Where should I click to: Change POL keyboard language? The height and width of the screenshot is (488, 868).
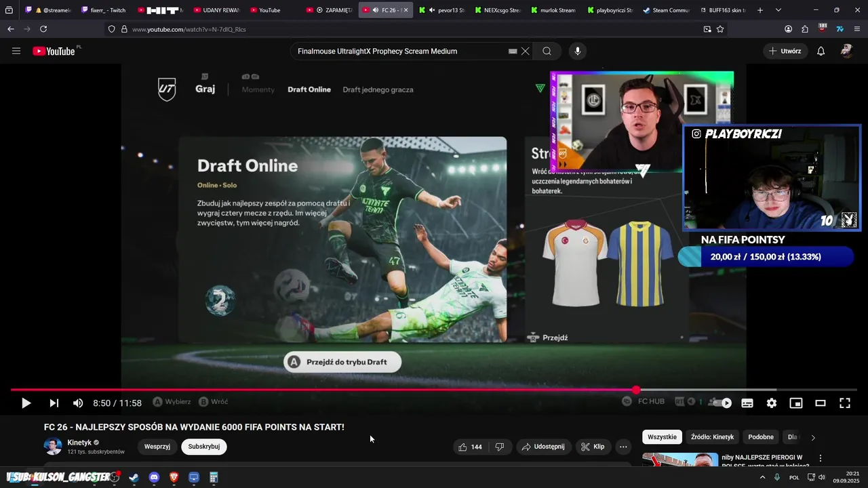pyautogui.click(x=794, y=477)
